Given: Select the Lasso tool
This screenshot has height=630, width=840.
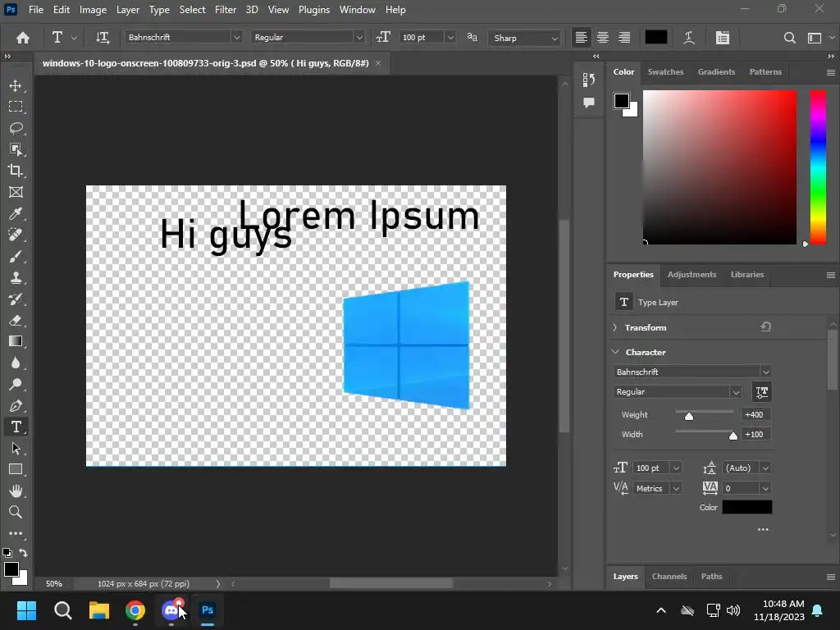Looking at the screenshot, I should coord(16,128).
